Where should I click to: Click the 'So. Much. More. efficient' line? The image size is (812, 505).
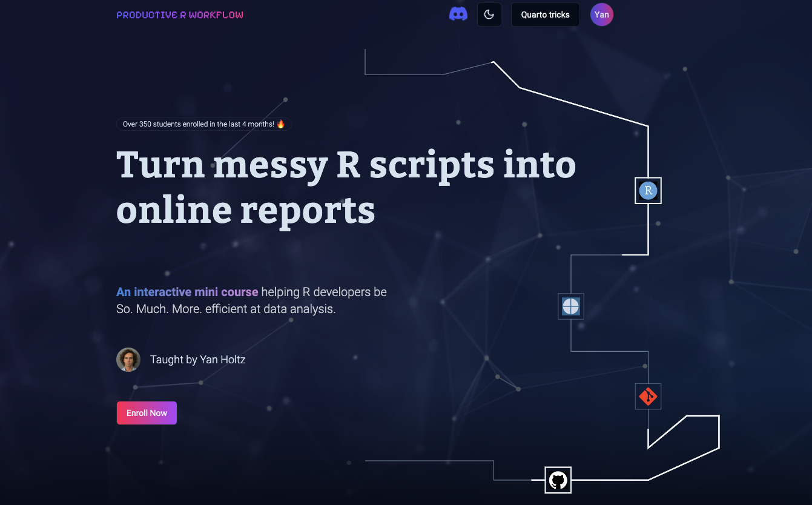click(x=225, y=309)
